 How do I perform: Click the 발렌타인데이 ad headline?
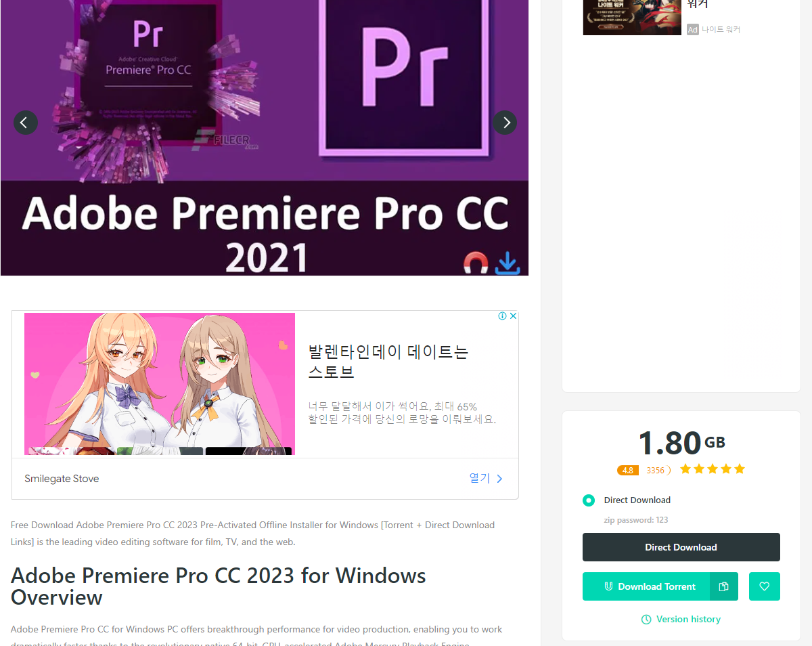388,362
